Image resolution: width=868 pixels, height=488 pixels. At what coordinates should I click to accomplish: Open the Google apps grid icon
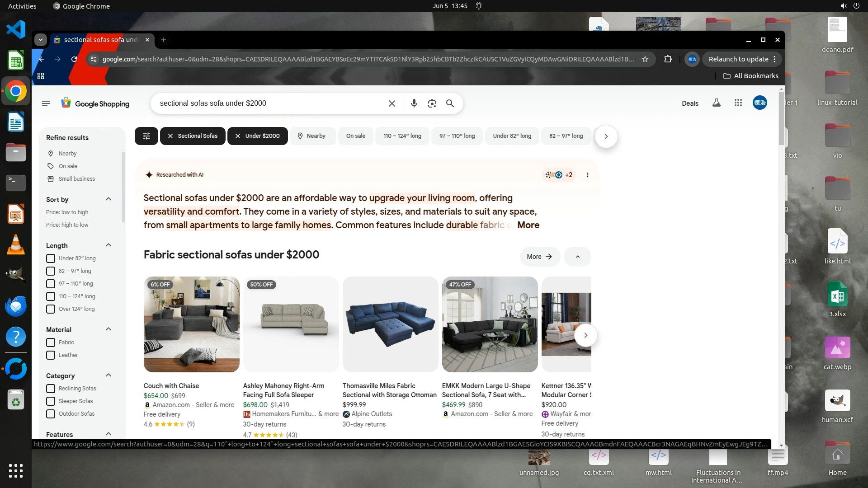738,103
